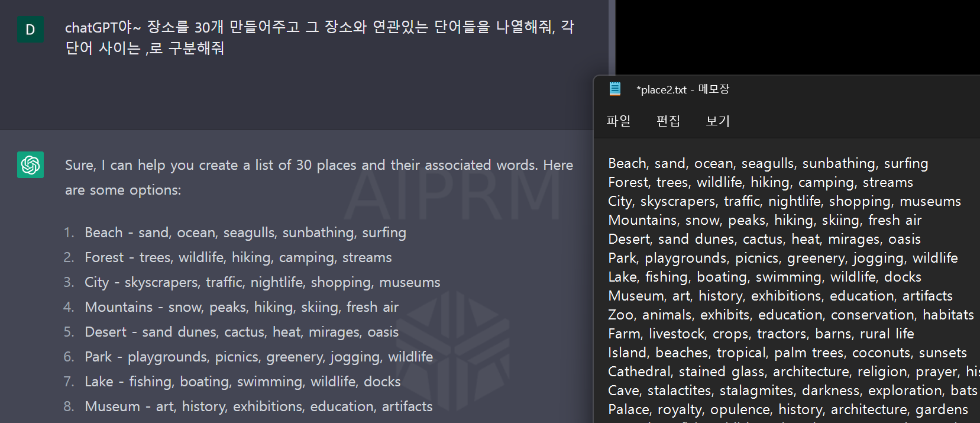
Task: Click the ChatGPT list item "Desert - sand dunes"
Action: 242,332
